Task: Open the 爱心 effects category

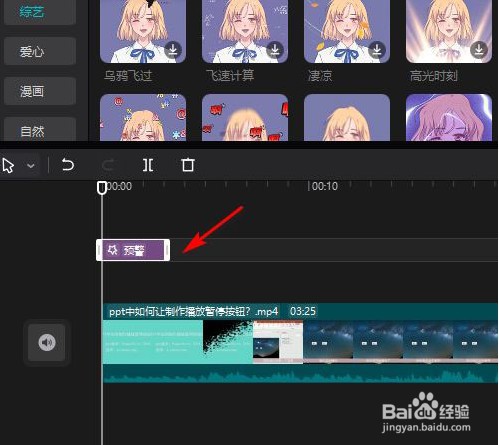Action: tap(40, 51)
